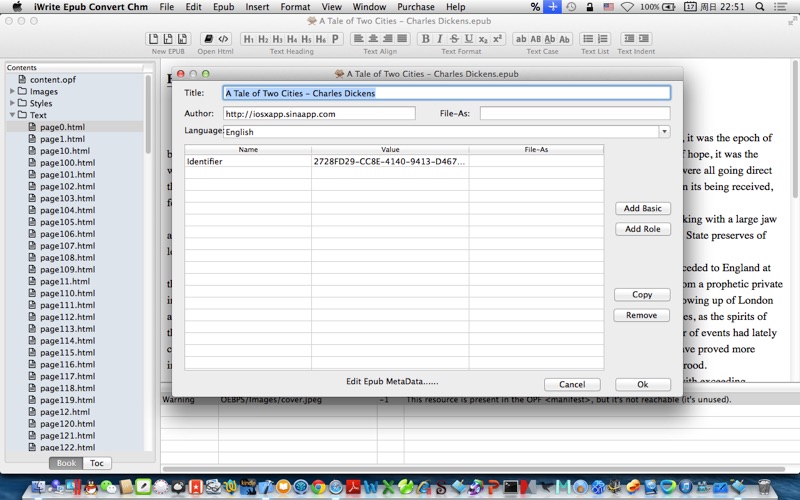Justify text alignment
The width and height of the screenshot is (800, 500).
click(x=403, y=39)
